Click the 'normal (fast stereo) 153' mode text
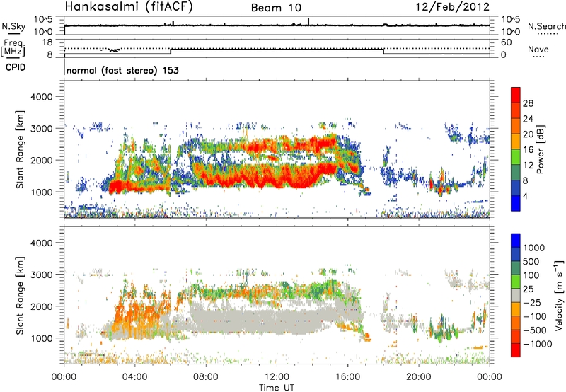The image size is (566, 392). [122, 70]
